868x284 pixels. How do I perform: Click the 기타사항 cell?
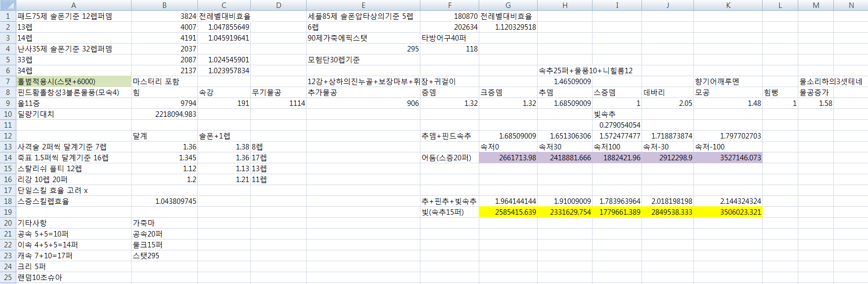74,223
